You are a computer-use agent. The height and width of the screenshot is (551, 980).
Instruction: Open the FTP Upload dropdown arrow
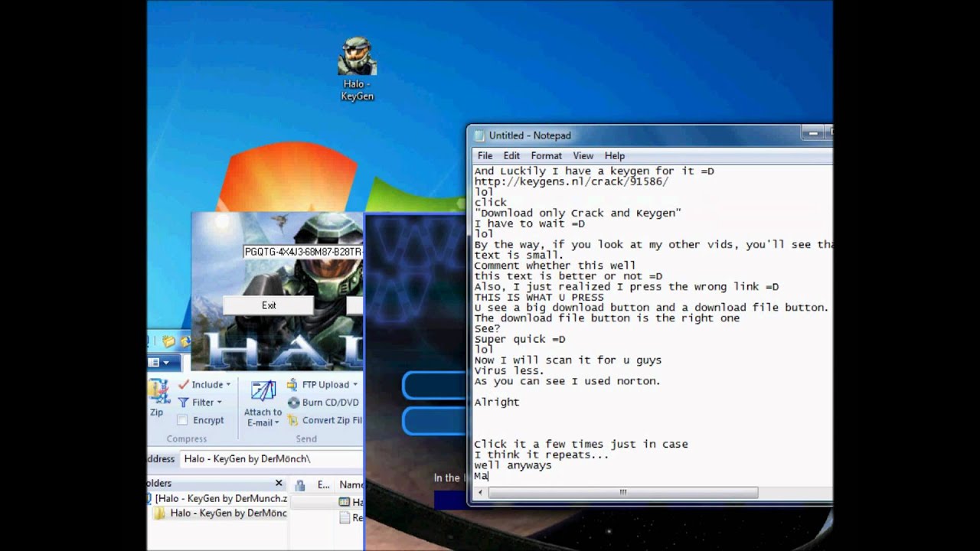click(x=354, y=385)
